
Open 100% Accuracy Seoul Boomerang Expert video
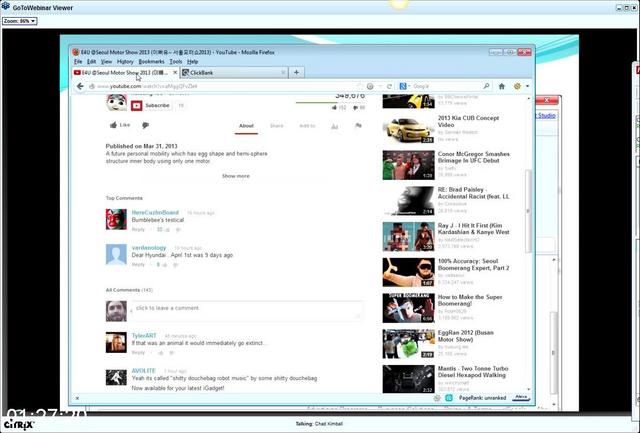tap(473, 264)
